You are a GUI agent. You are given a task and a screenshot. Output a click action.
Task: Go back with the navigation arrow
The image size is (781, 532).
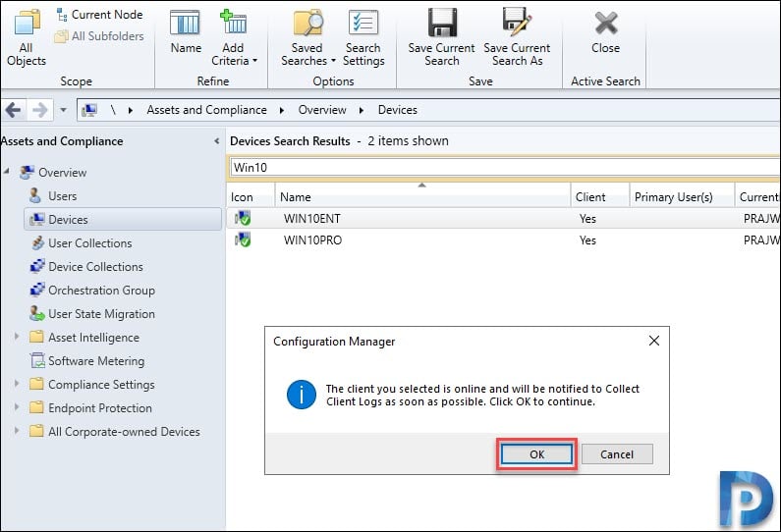(x=14, y=110)
